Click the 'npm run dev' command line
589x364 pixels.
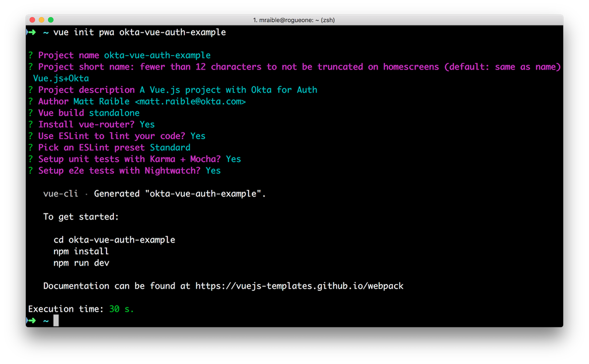[81, 263]
